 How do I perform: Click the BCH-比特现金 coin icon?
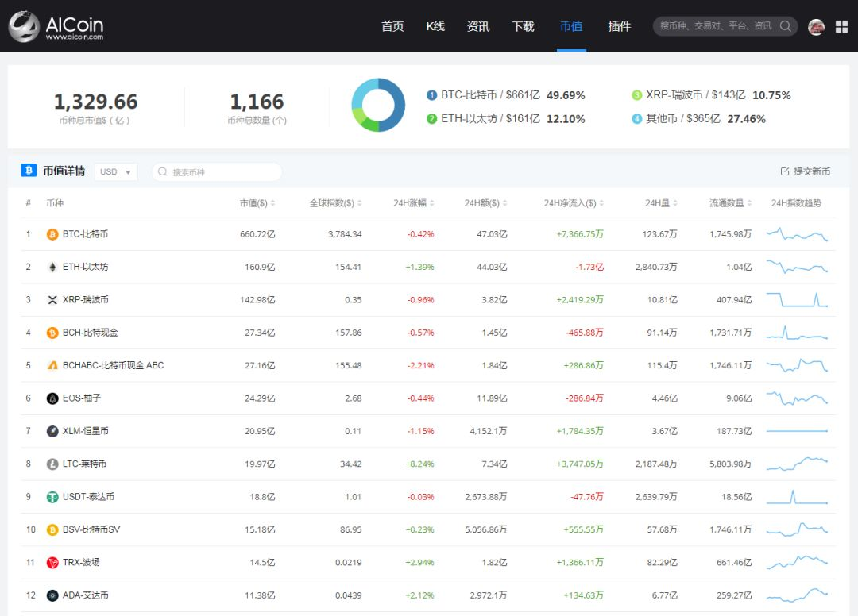52,333
